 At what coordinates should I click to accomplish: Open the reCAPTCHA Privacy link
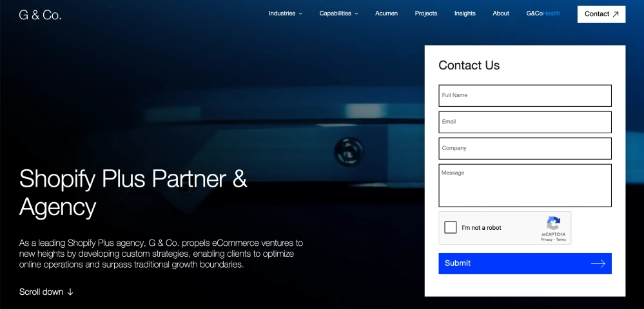pos(546,239)
